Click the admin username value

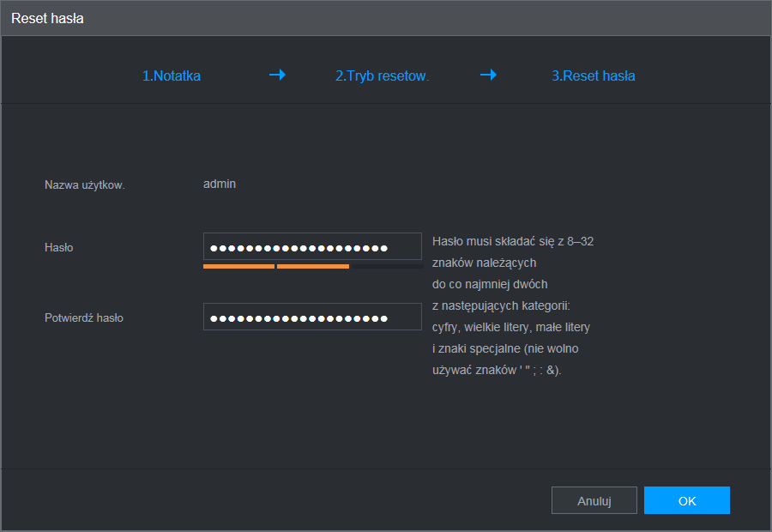click(x=220, y=184)
